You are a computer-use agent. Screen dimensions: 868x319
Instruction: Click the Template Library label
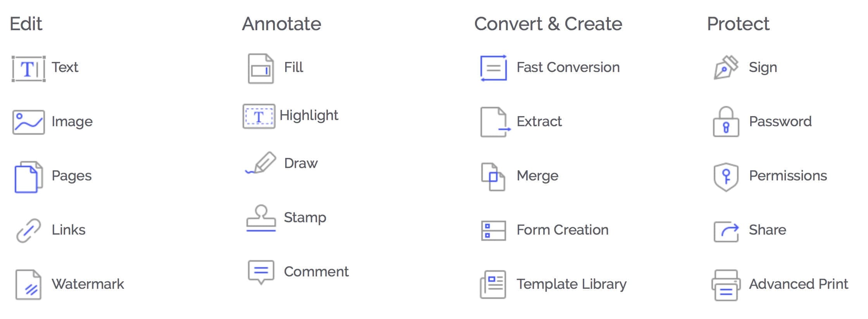point(571,285)
